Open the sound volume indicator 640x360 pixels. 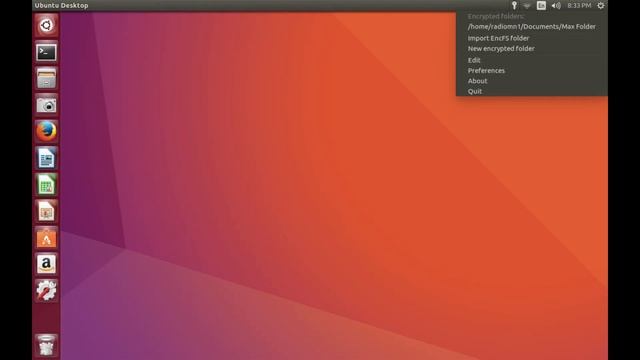point(556,5)
